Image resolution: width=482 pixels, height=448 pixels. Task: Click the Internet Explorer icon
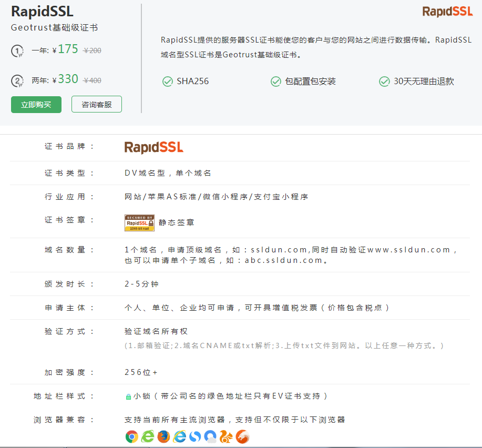click(x=180, y=436)
